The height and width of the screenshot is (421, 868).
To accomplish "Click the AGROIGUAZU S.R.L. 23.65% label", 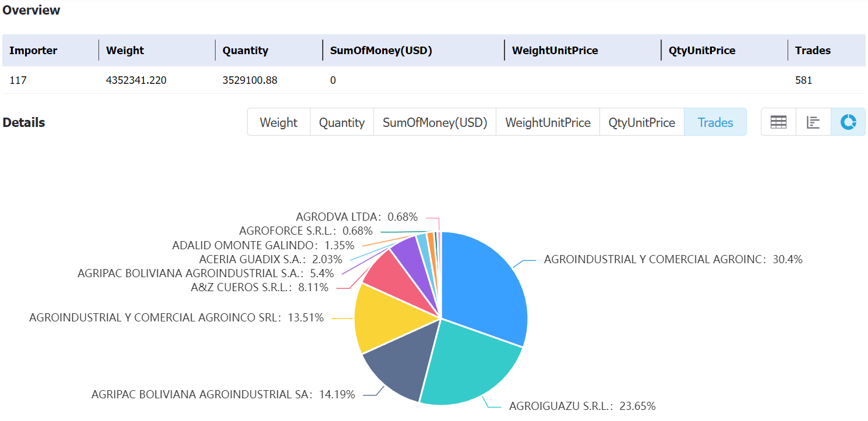I will [583, 406].
